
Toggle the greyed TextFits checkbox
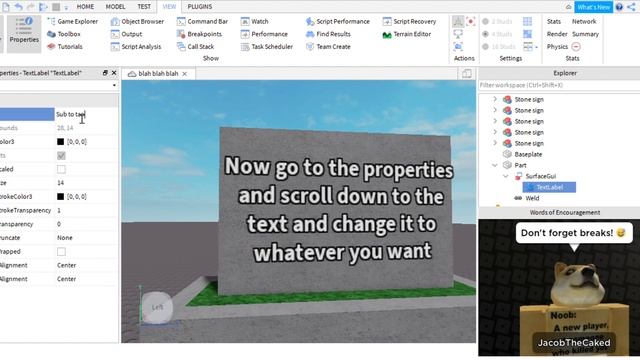pyautogui.click(x=61, y=156)
